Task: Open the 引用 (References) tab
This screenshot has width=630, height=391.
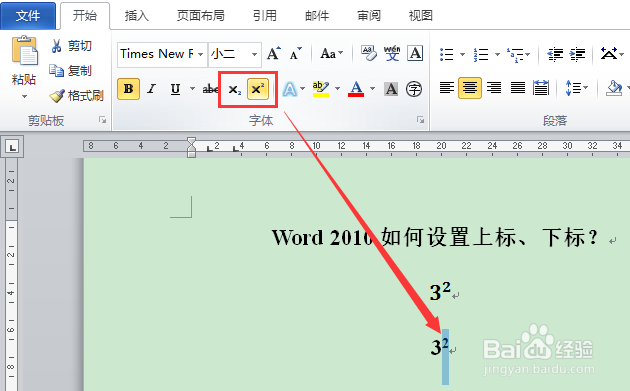Action: pos(264,16)
